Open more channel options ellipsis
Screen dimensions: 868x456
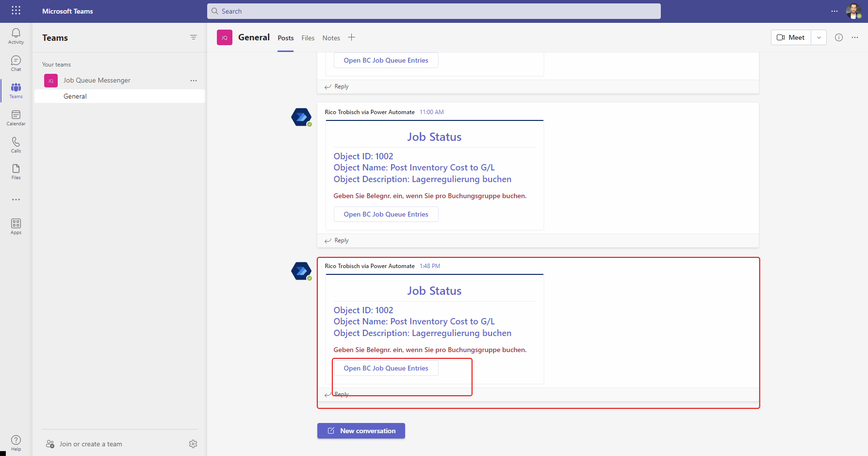[x=855, y=37]
